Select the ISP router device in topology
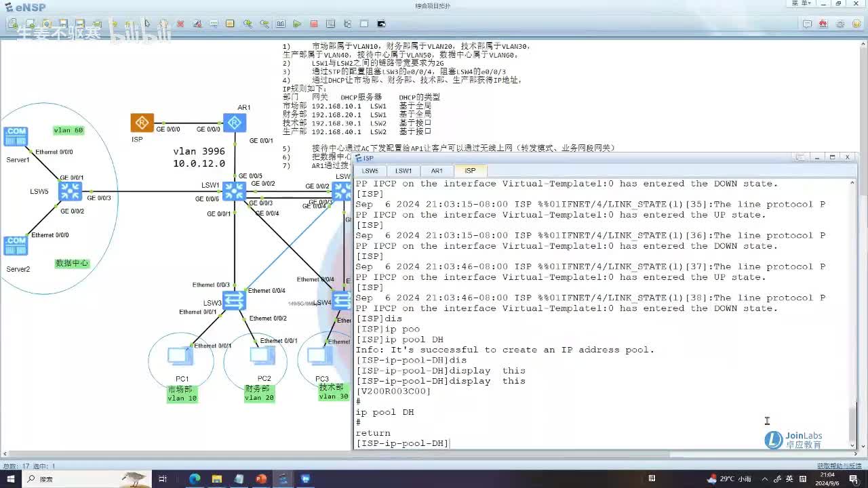Screen dimensions: 868x488 142,123
